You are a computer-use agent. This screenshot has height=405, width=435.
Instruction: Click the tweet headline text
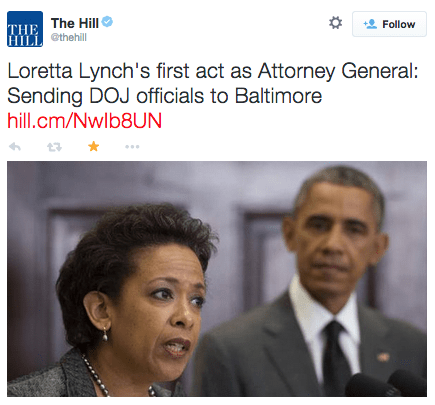tap(213, 83)
